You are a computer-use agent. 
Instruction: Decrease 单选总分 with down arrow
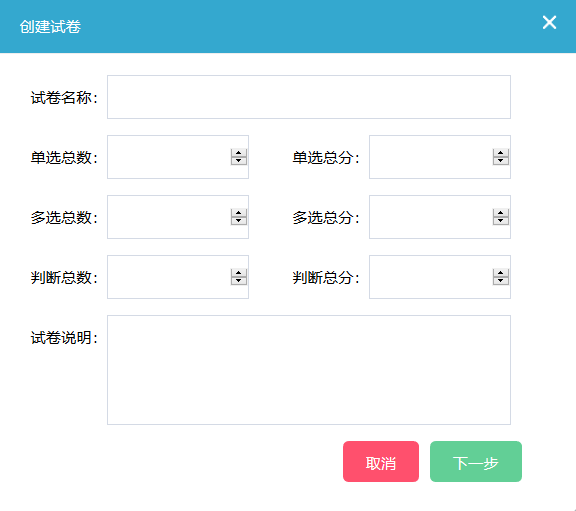click(x=500, y=161)
